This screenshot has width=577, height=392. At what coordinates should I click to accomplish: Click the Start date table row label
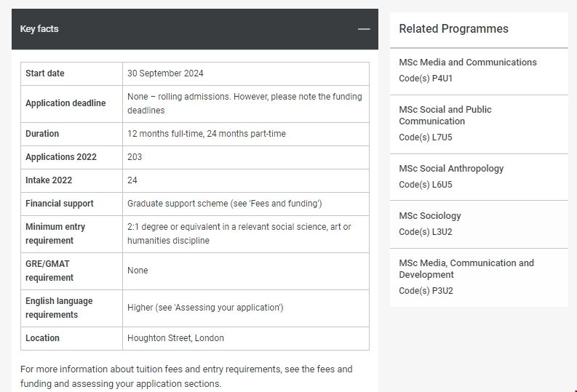point(45,73)
